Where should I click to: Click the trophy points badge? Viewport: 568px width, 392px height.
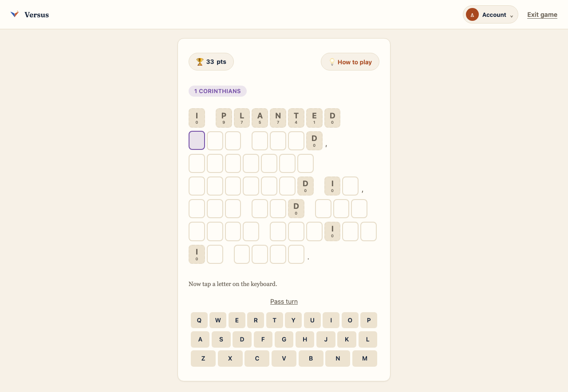(211, 62)
